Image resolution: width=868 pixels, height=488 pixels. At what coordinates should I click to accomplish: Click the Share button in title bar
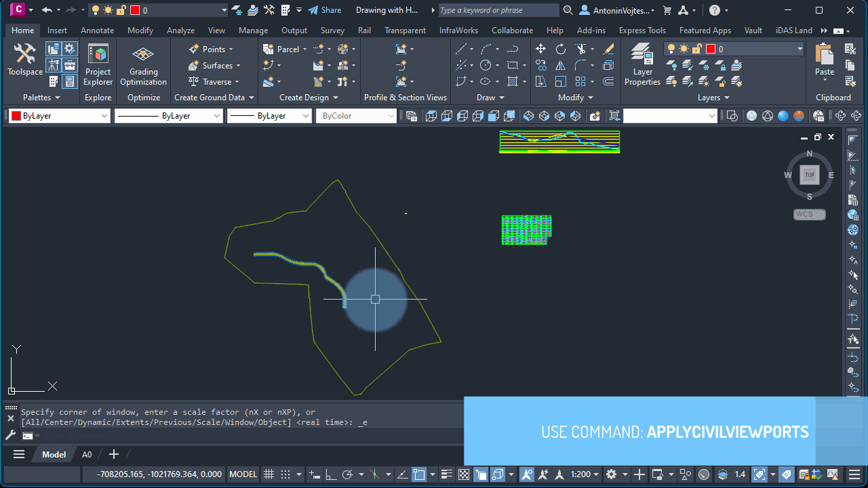coord(325,9)
